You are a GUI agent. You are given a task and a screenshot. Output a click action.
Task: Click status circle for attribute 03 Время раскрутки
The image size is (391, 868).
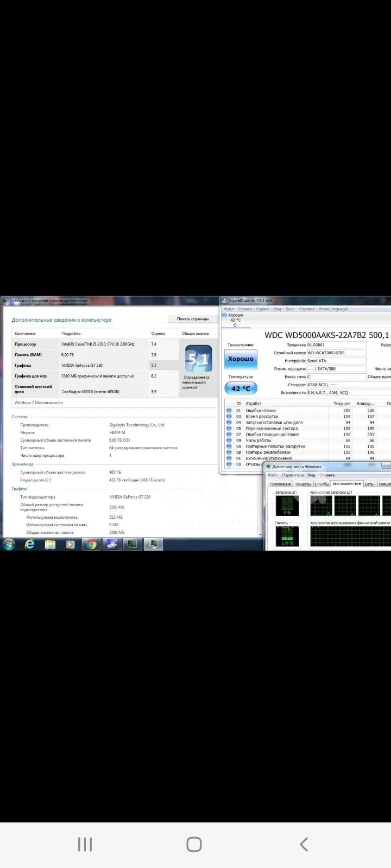pyautogui.click(x=229, y=417)
